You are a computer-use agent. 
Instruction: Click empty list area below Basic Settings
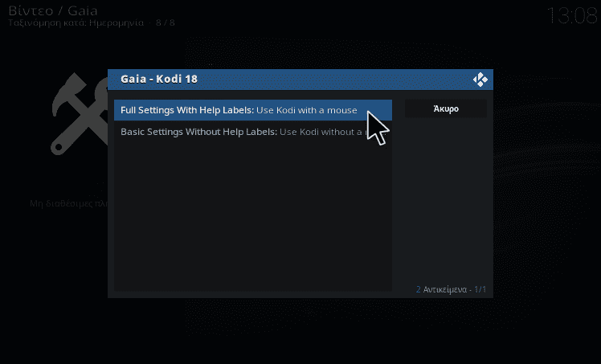point(253,216)
